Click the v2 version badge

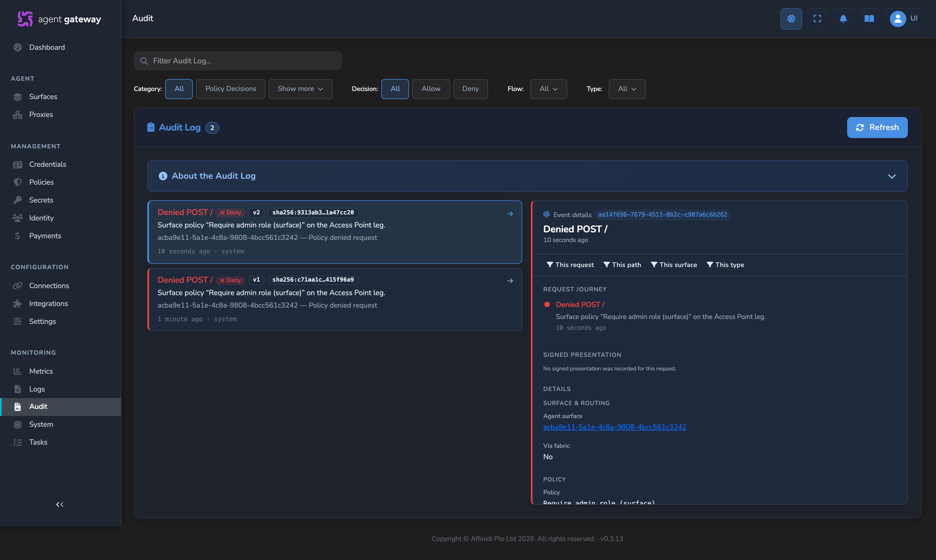pos(256,213)
